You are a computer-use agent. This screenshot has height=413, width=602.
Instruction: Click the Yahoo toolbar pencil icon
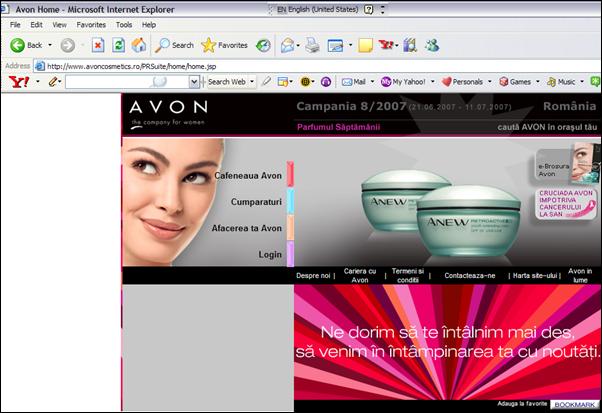click(x=53, y=81)
